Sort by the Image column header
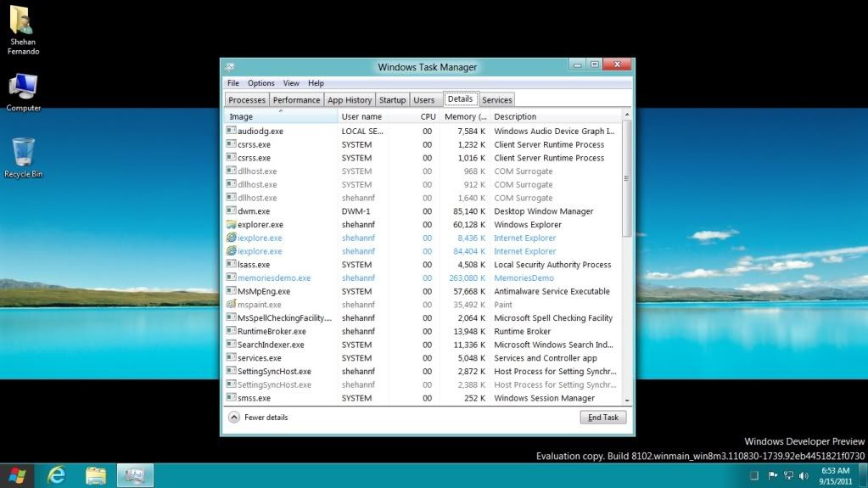868x488 pixels. [x=281, y=116]
